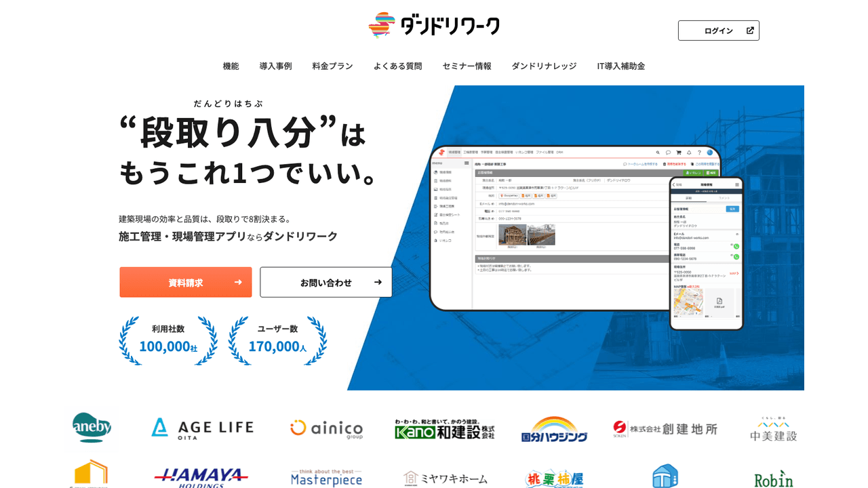
Task: Go to ダンドリナレッジ in navigation
Action: click(544, 66)
